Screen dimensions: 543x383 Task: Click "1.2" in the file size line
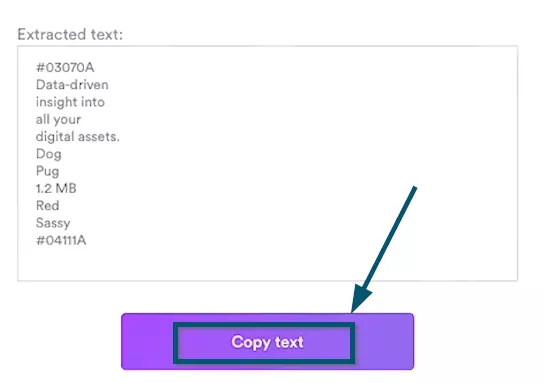pos(44,188)
